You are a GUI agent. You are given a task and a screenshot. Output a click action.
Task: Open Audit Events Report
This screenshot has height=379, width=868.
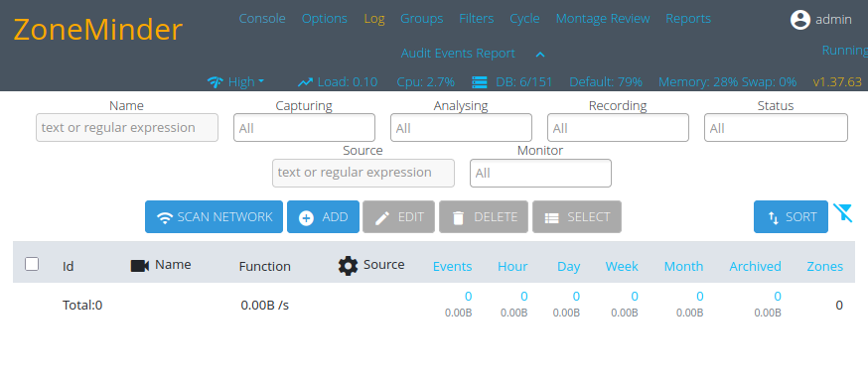click(458, 54)
